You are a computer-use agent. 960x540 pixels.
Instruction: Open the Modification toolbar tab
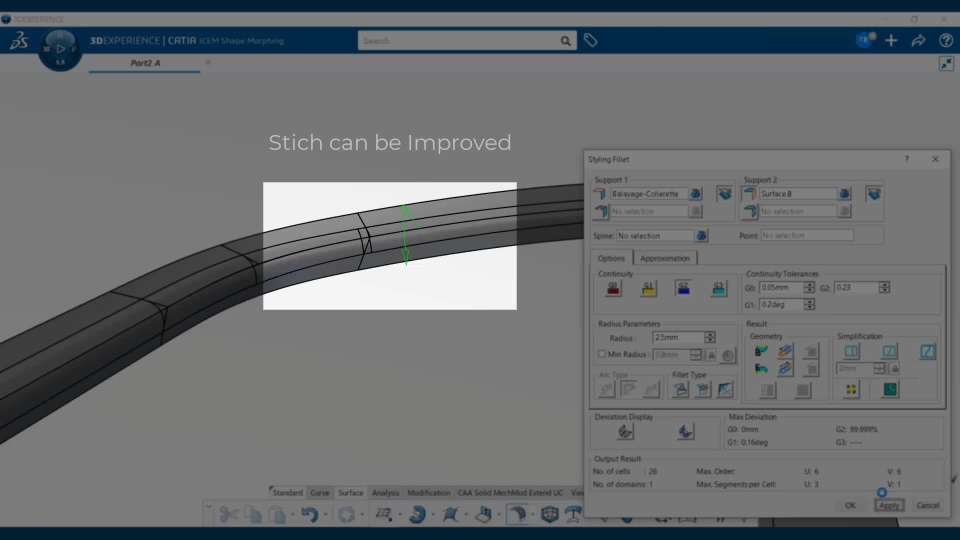click(429, 493)
